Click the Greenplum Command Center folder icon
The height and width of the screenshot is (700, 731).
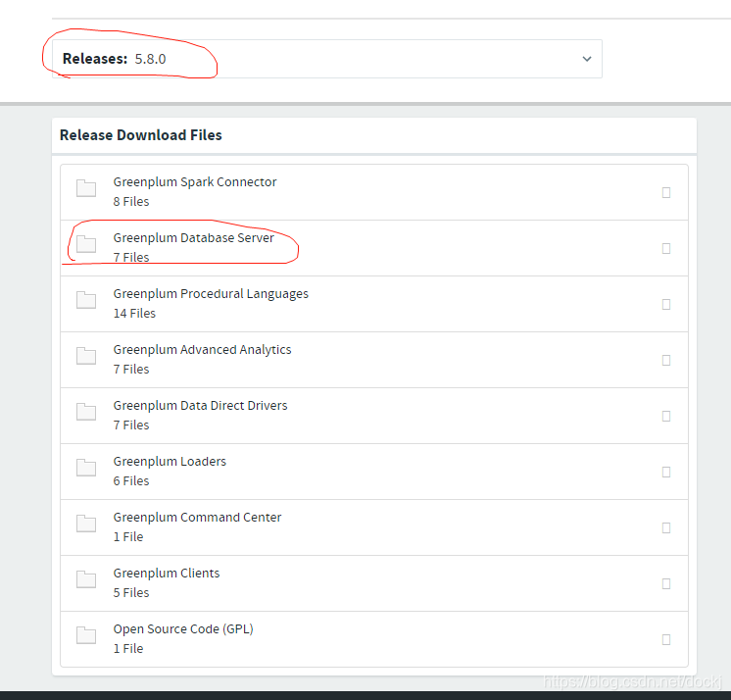86,524
